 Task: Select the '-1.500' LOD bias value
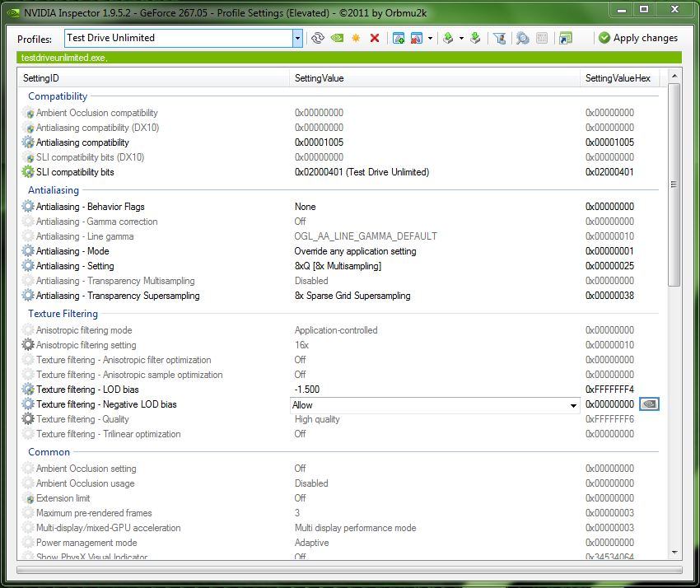(306, 390)
